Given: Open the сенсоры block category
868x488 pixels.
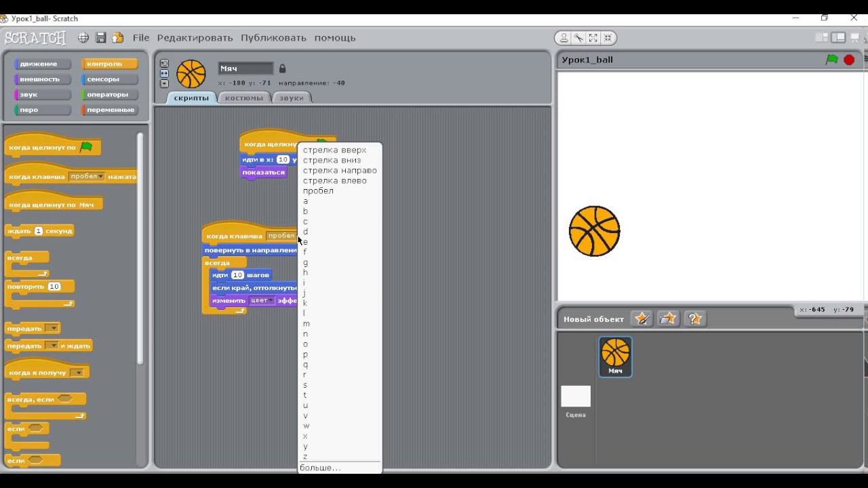Looking at the screenshot, I should (109, 79).
